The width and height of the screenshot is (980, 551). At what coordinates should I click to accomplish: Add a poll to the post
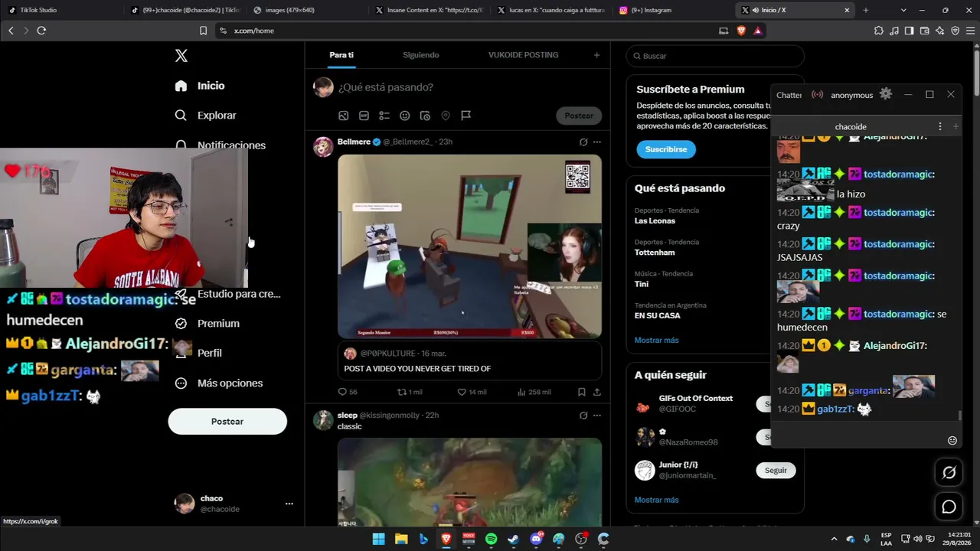point(384,116)
